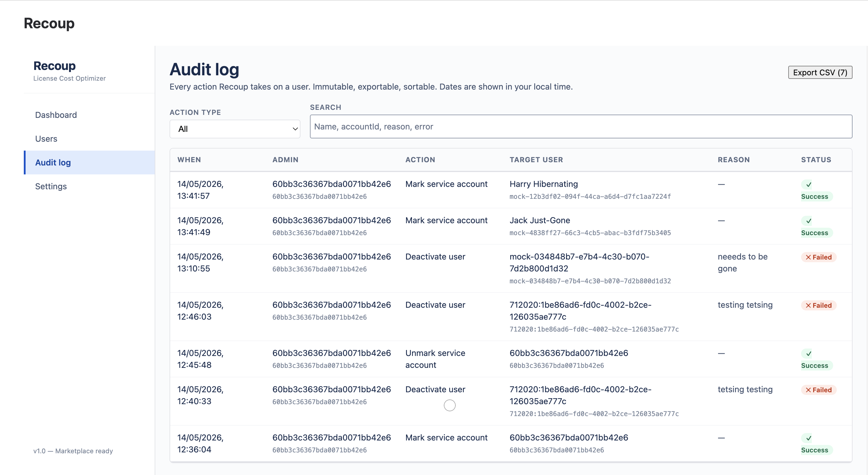
Task: Select target user name Jack Just-Gone
Action: [540, 221]
